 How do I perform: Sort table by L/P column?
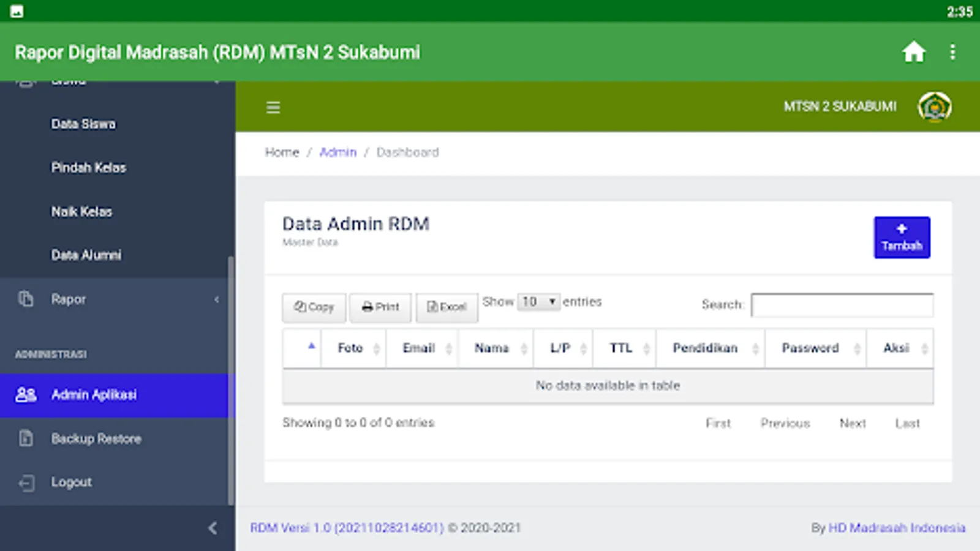(563, 348)
